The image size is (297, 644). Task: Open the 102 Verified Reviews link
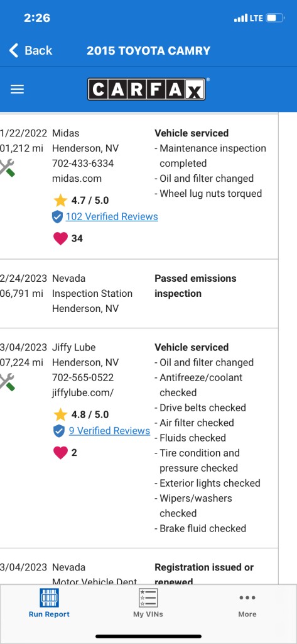tap(112, 216)
